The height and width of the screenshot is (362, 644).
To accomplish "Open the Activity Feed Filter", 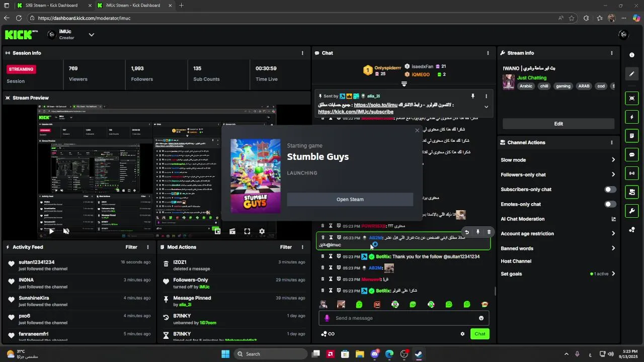I will click(131, 247).
